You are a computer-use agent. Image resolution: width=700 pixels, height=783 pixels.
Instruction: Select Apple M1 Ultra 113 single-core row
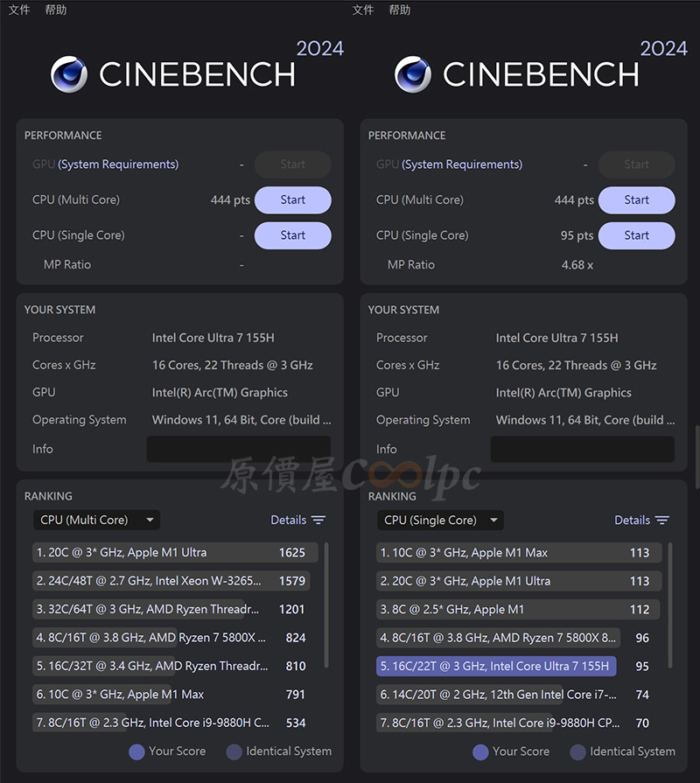[x=519, y=581]
